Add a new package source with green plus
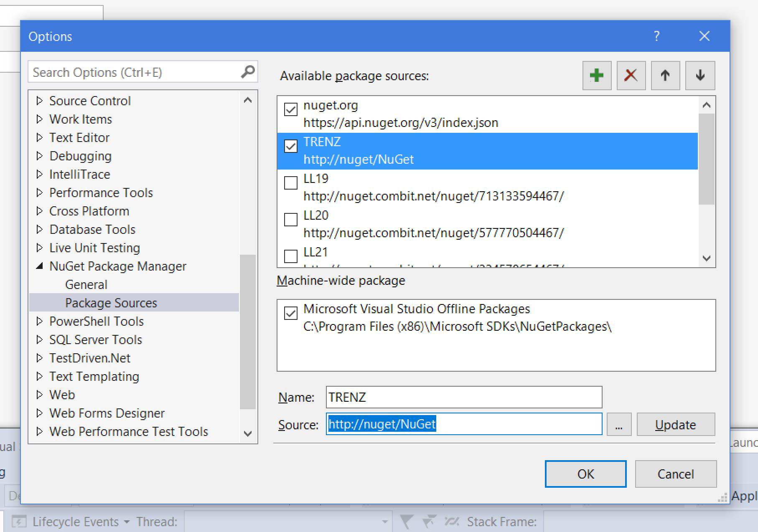The image size is (758, 532). pos(597,76)
